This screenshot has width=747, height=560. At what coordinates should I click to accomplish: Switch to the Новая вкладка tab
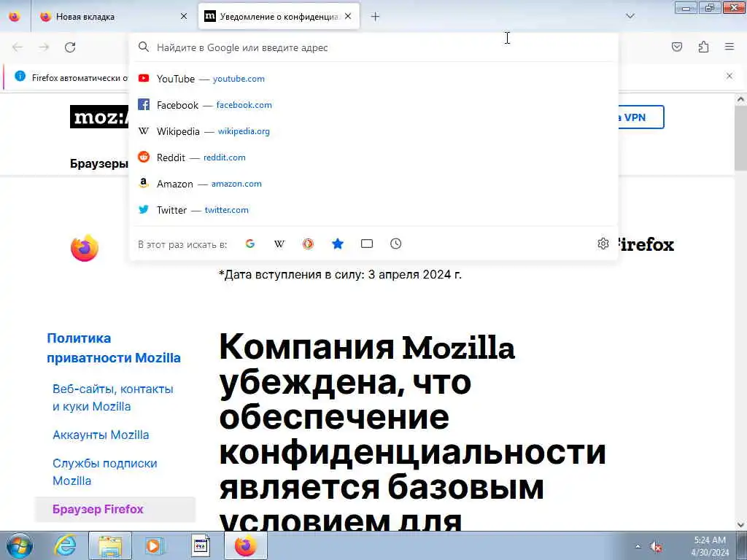(113, 17)
